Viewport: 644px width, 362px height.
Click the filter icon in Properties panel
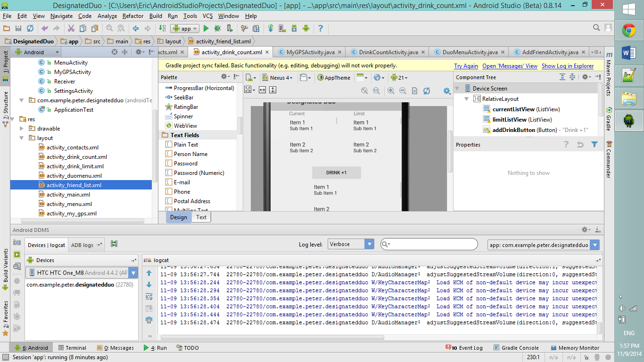pos(594,145)
